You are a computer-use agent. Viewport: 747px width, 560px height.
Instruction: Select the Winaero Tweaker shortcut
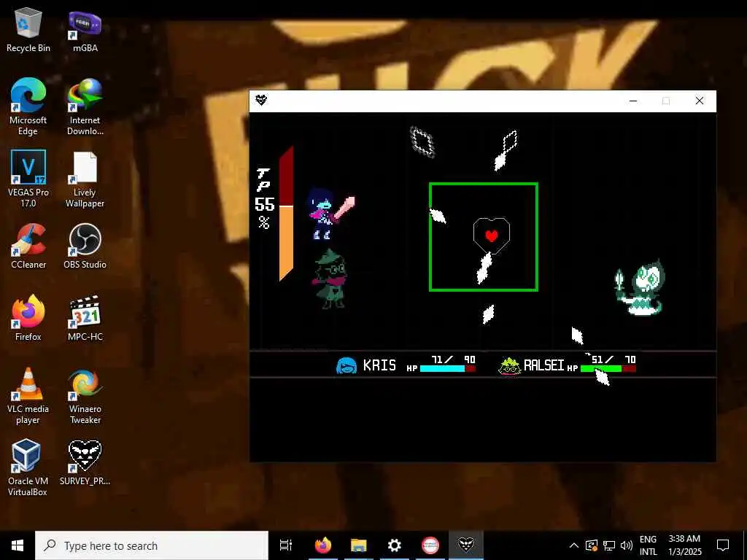(x=85, y=395)
